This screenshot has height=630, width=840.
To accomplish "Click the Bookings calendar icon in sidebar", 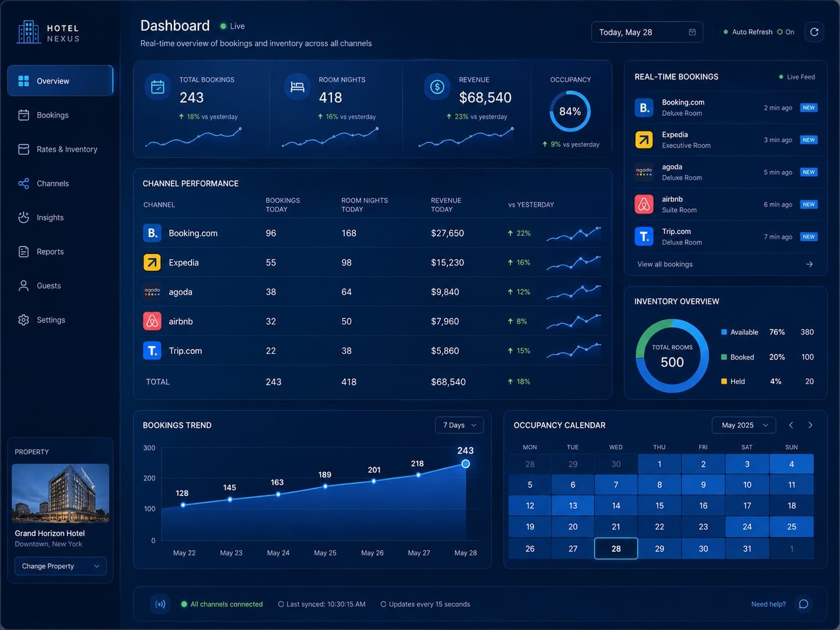I will point(24,115).
